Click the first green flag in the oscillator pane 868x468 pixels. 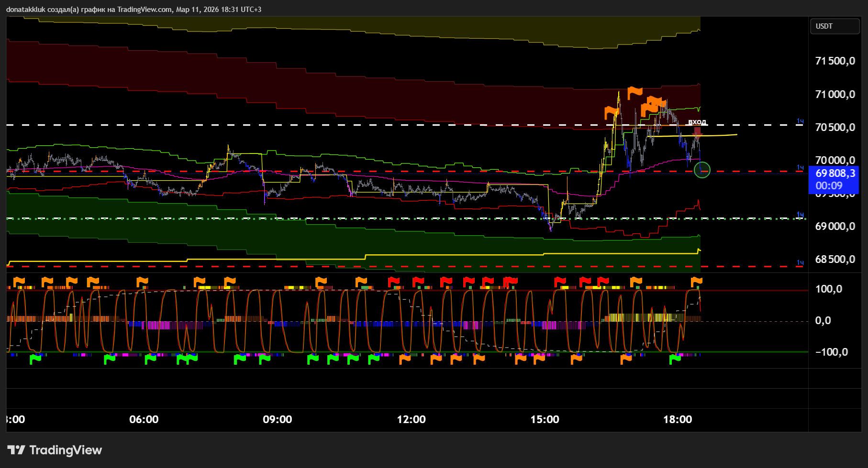point(35,359)
